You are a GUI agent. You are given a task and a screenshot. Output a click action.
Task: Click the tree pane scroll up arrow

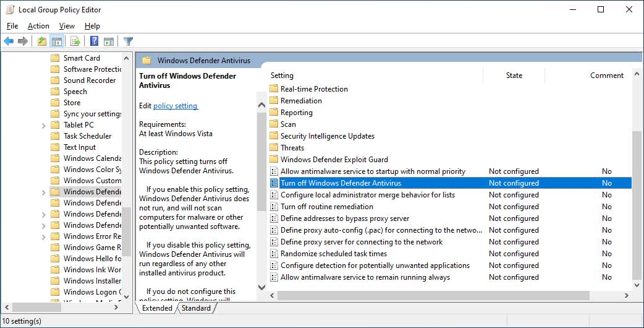(127, 58)
